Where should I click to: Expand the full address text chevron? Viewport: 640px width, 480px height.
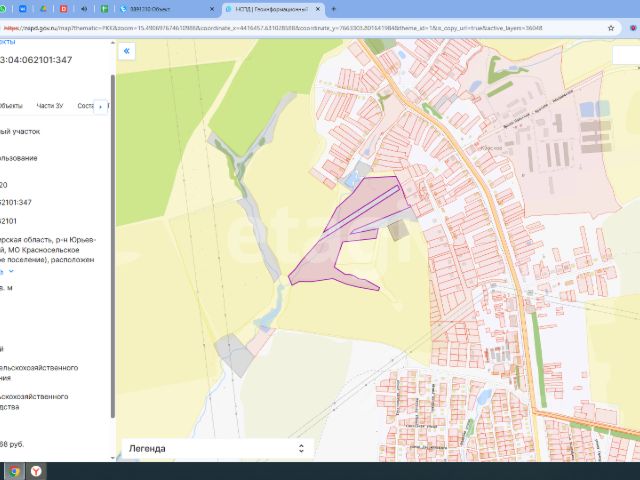click(x=12, y=271)
